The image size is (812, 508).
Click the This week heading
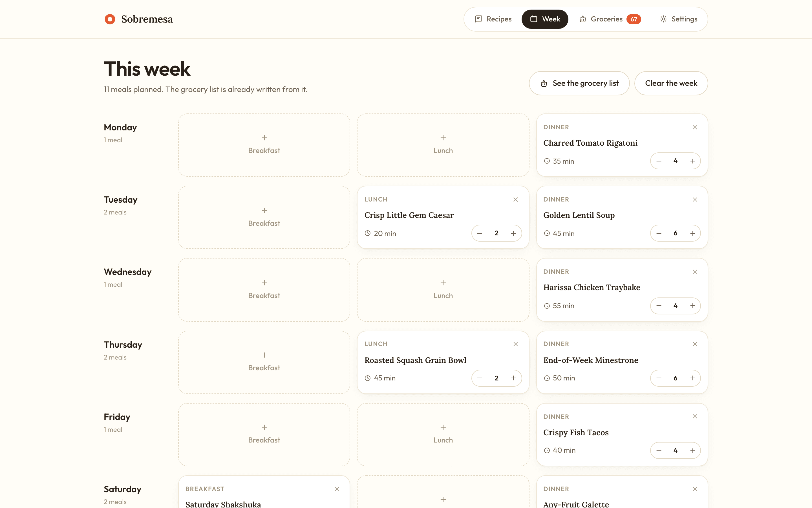coord(147,69)
